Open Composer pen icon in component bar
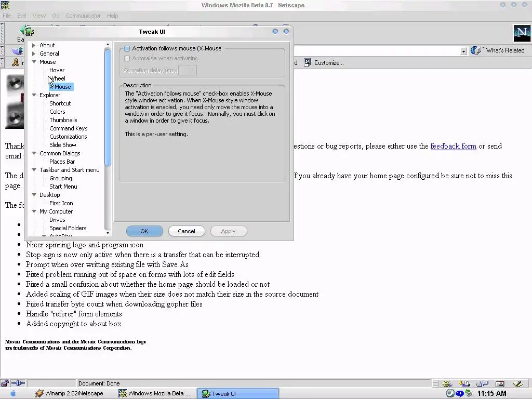 (518, 384)
